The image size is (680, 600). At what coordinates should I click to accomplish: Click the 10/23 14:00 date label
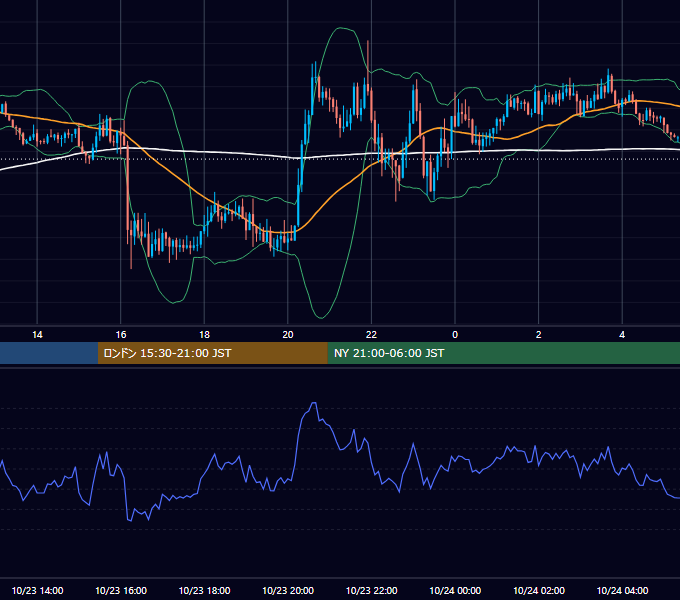pyautogui.click(x=37, y=590)
